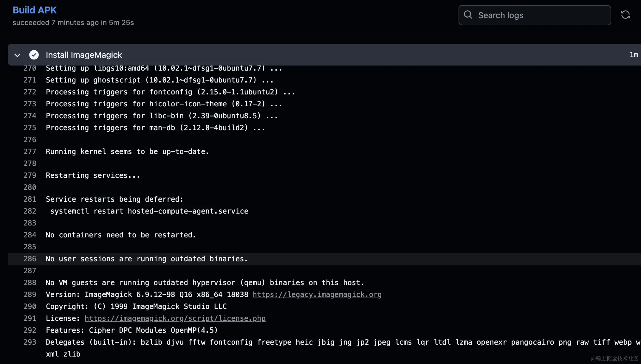Viewport: 641px width, 364px height.
Task: Click line number 290 Copyright entry
Action: click(x=30, y=307)
